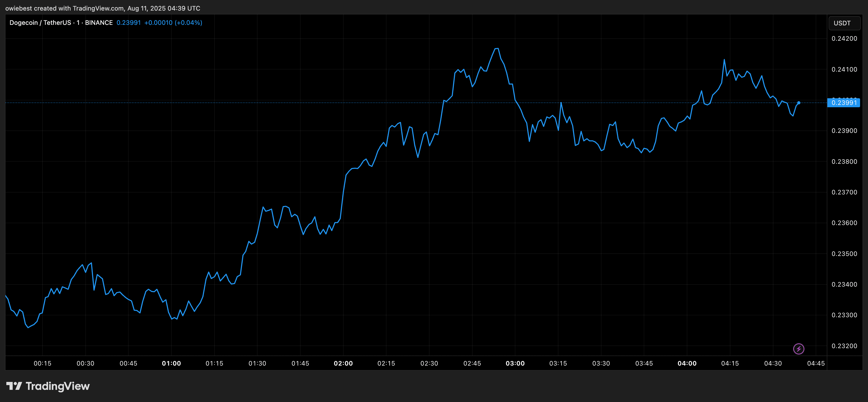This screenshot has height=402, width=868.
Task: Click the 02:45 time axis label
Action: [472, 363]
